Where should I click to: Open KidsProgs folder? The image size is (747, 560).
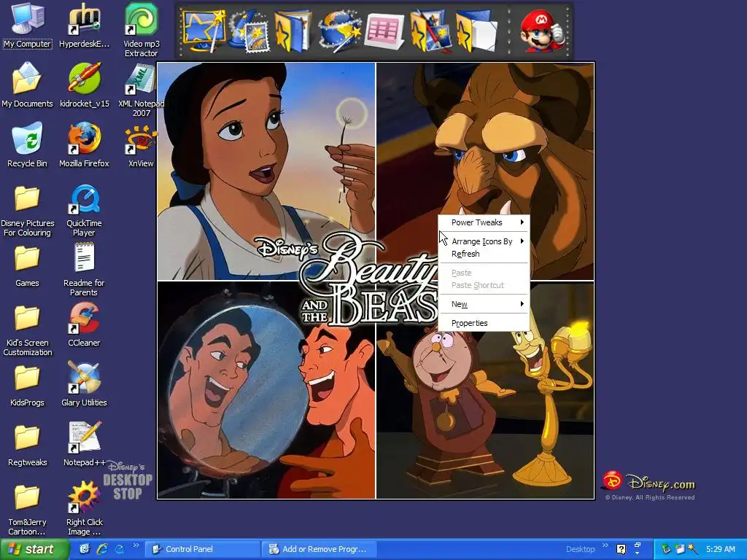(27, 385)
